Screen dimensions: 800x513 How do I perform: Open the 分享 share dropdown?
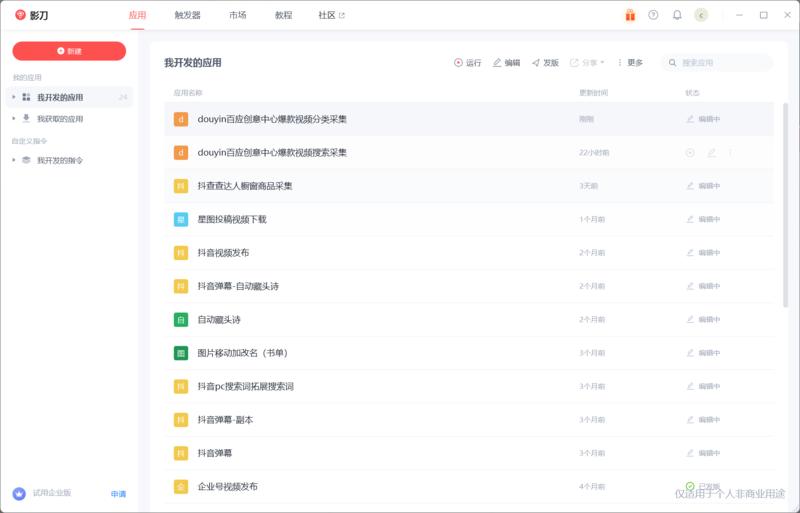coord(587,63)
